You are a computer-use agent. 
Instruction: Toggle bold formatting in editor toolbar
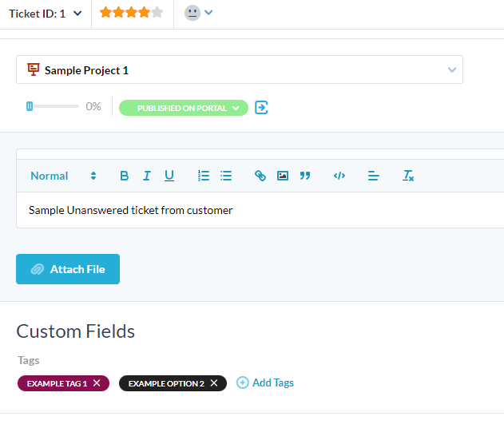pyautogui.click(x=124, y=176)
